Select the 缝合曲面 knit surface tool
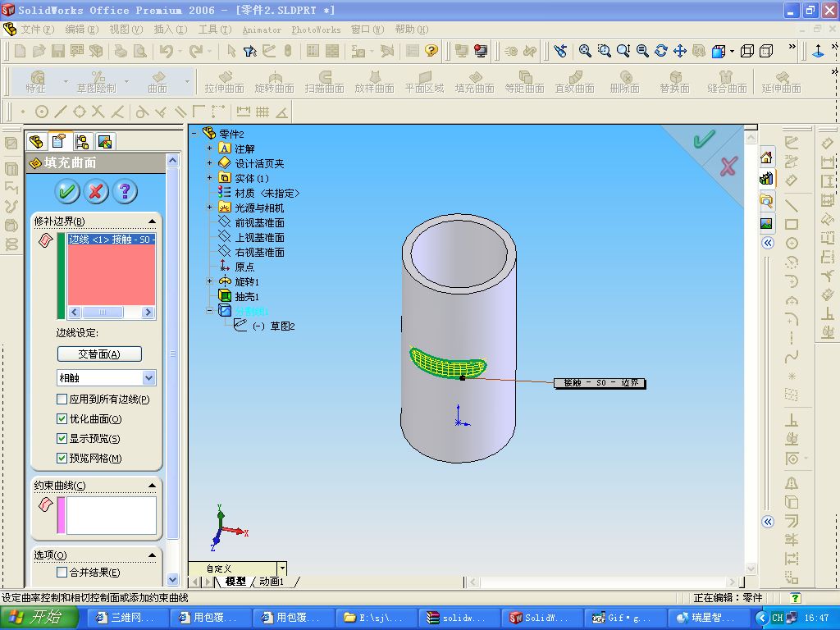This screenshot has height=630, width=840. click(727, 82)
